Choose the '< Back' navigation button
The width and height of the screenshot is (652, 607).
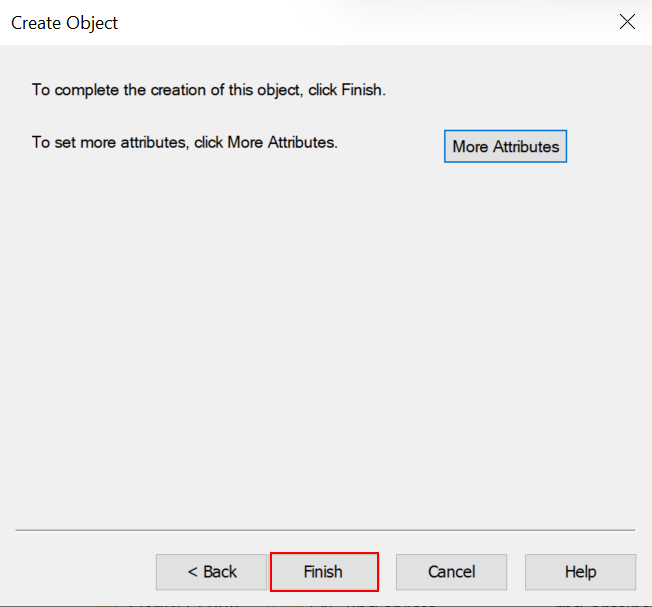coord(212,572)
